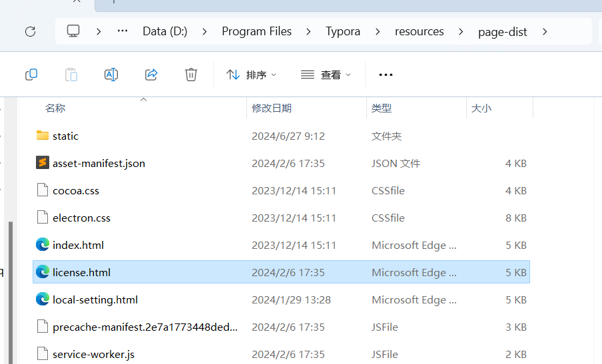This screenshot has width=602, height=364.
Task: Click JSON 文件 type cell
Action: point(396,164)
